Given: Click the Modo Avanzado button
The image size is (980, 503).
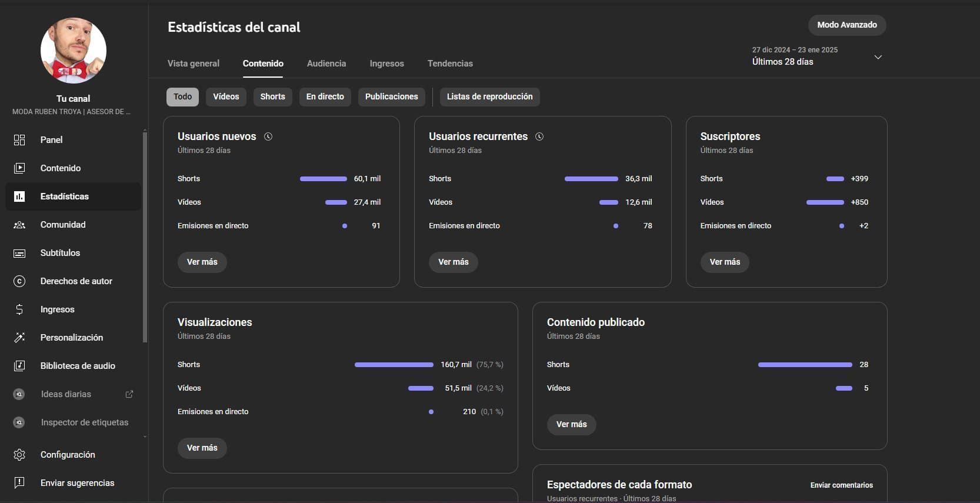Looking at the screenshot, I should click(x=846, y=25).
